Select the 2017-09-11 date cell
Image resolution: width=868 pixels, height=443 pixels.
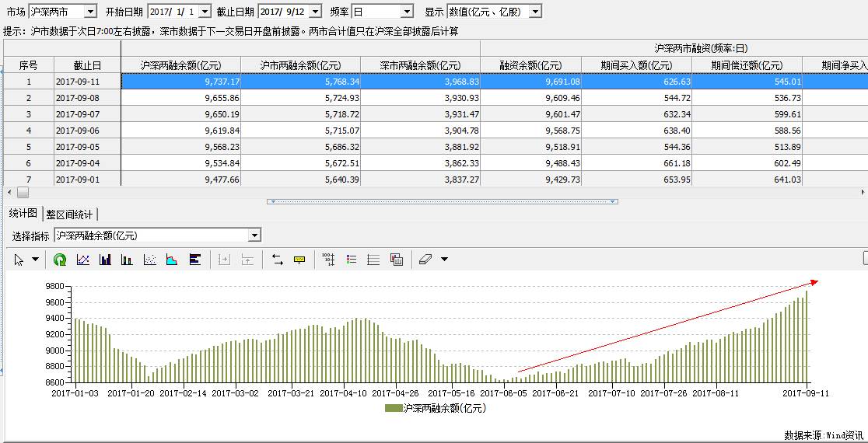tap(87, 82)
